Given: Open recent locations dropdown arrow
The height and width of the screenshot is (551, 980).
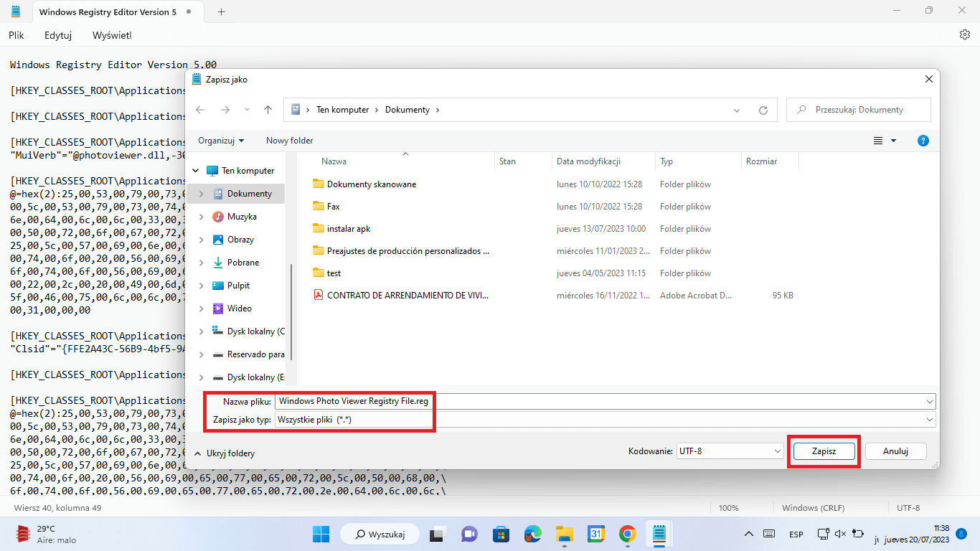Looking at the screenshot, I should pos(247,110).
